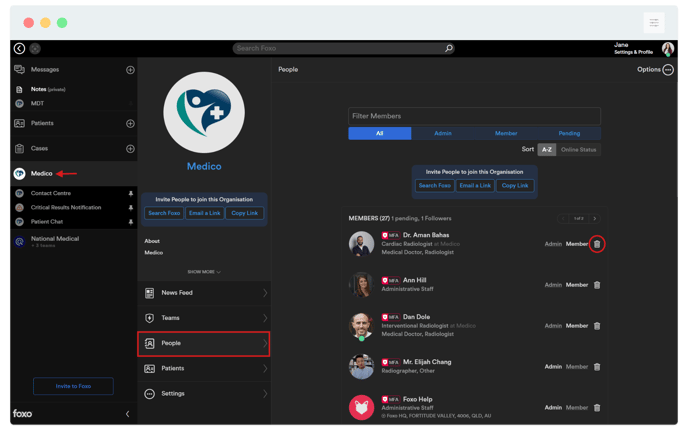Viewport: 688px width, 431px height.
Task: Open Settings & Profile link
Action: [x=633, y=52]
